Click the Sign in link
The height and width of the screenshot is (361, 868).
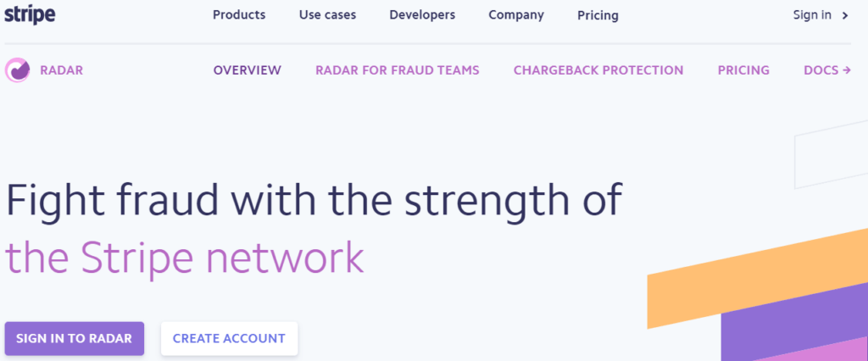coord(812,15)
